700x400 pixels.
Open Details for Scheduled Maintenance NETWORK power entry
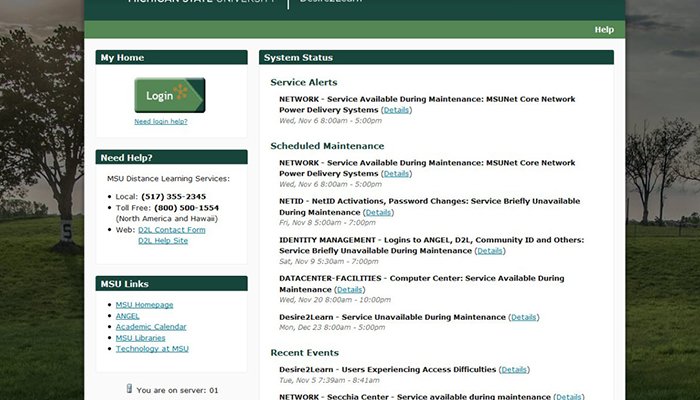pos(396,174)
